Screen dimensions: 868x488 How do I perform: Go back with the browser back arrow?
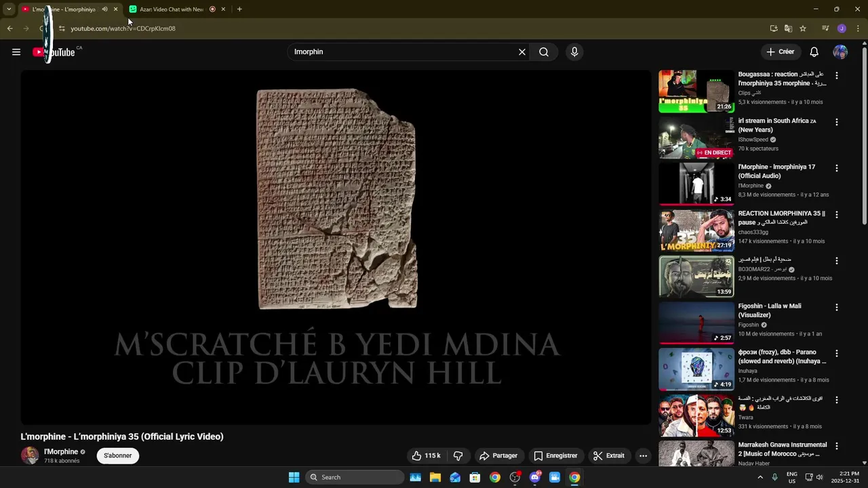[x=9, y=28]
